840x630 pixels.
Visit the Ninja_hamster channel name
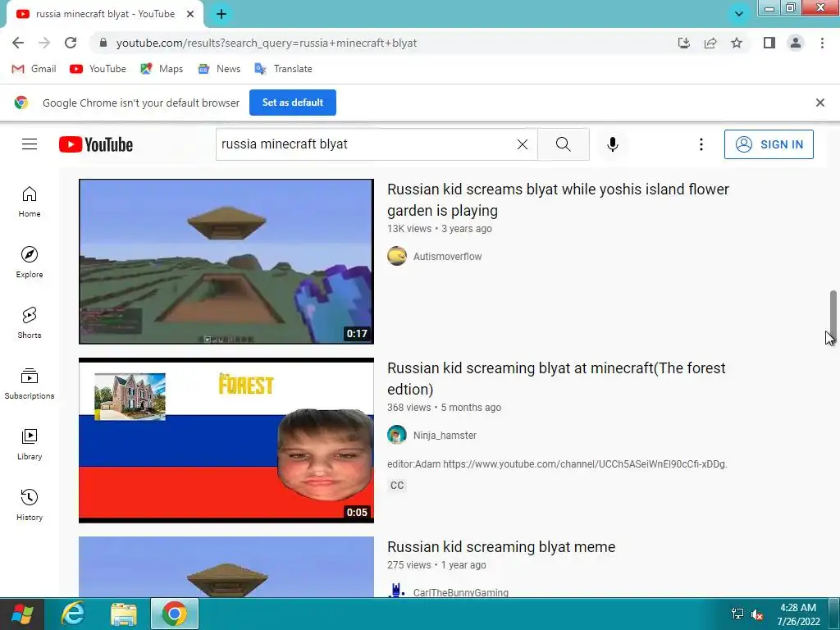click(445, 436)
